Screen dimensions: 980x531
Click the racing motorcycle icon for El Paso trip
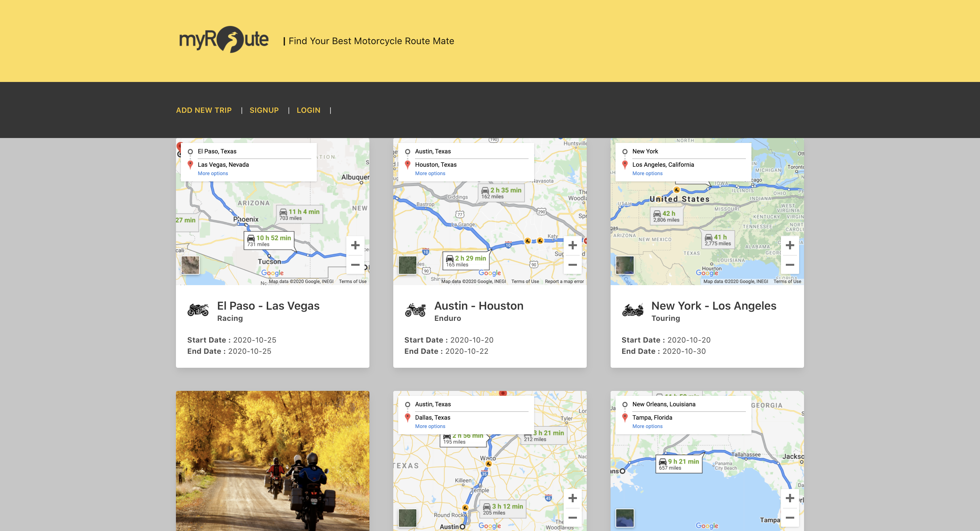tap(198, 310)
